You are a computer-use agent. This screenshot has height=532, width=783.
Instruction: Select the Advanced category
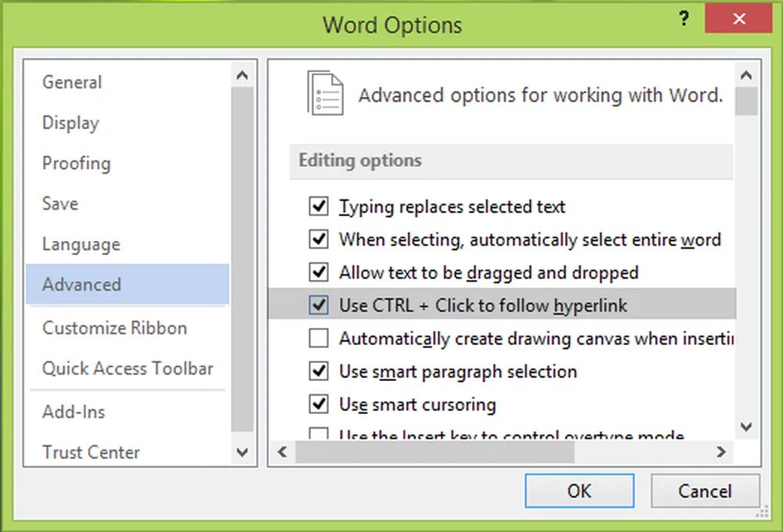tap(128, 285)
